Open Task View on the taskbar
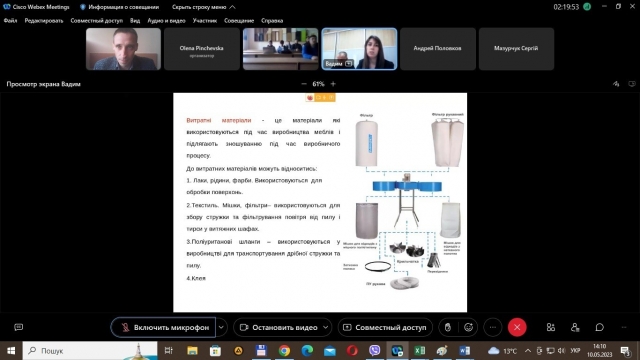This screenshot has width=640, height=360. [168, 351]
